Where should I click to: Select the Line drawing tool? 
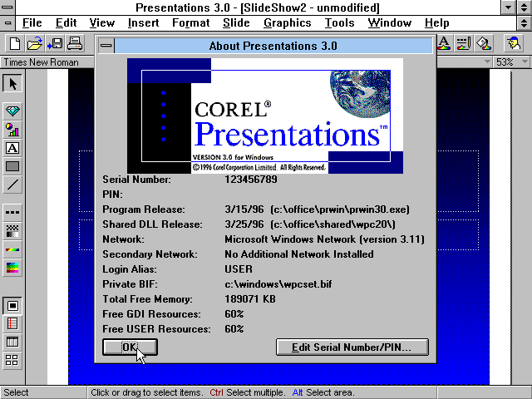pyautogui.click(x=12, y=185)
